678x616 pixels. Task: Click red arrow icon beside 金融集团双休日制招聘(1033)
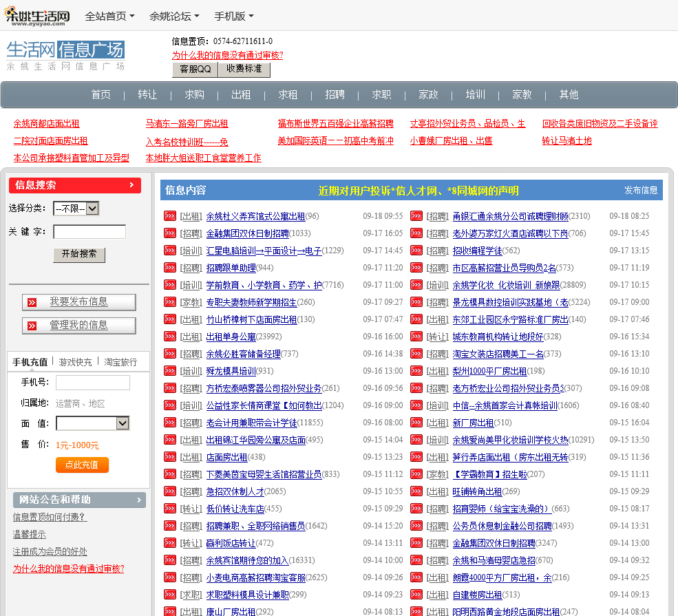[170, 233]
